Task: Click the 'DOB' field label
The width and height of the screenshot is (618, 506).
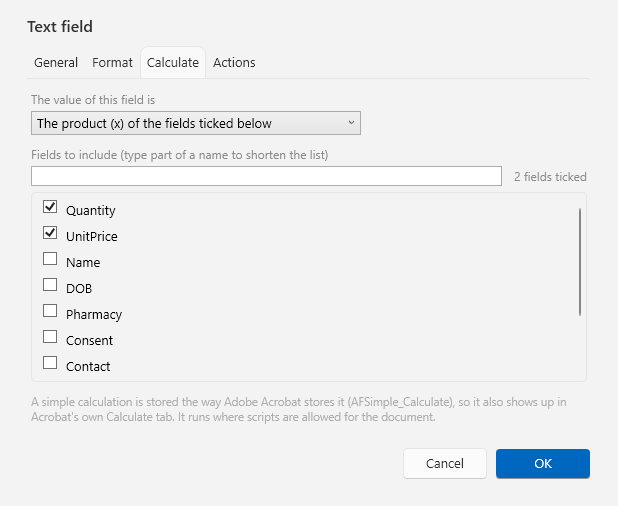Action: coord(79,288)
